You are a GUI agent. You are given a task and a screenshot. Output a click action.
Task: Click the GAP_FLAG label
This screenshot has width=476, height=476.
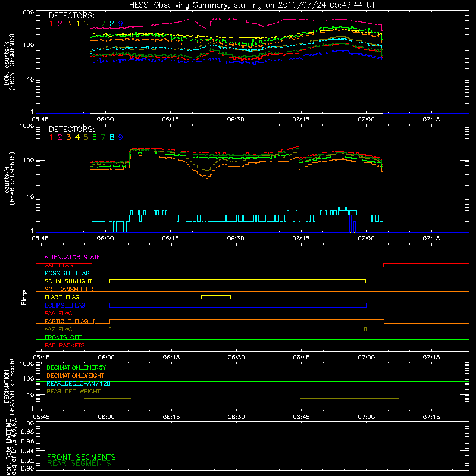58,265
